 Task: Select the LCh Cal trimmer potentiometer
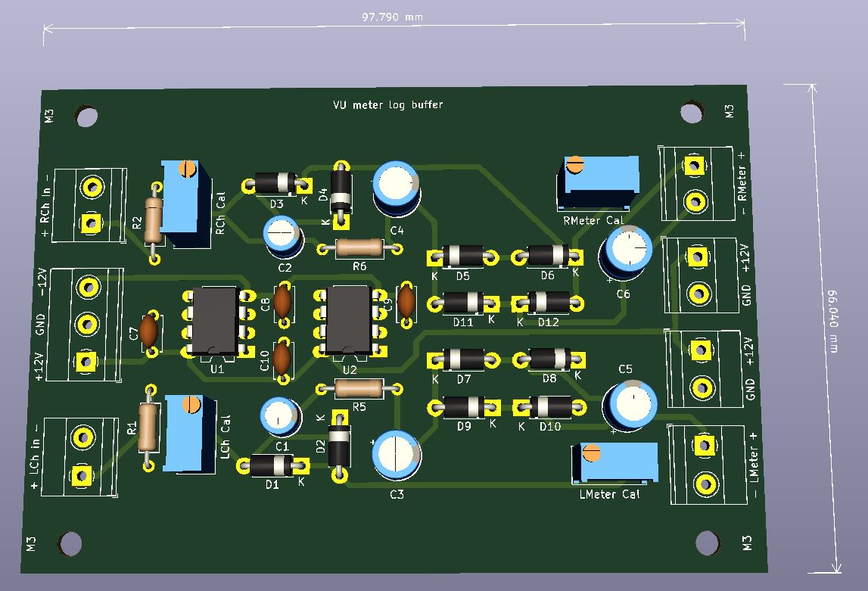[190, 434]
